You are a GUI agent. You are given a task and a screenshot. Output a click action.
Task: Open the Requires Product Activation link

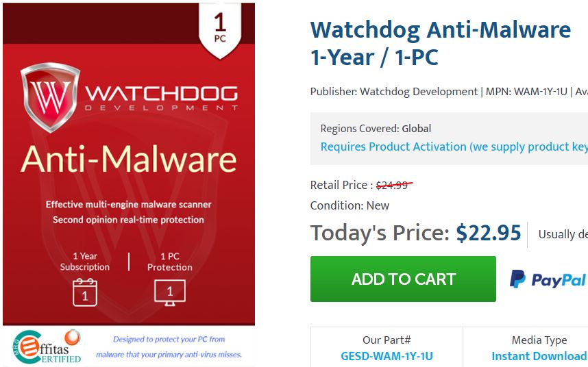454,147
